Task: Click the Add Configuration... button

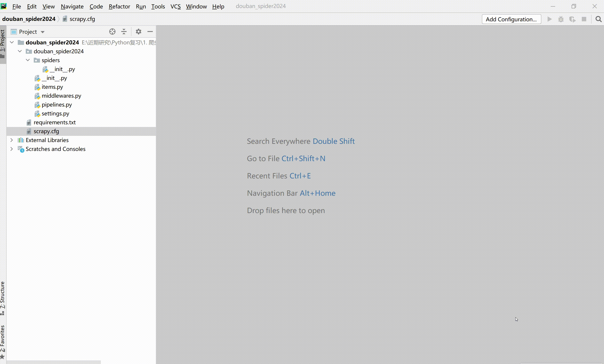Action: [x=511, y=19]
